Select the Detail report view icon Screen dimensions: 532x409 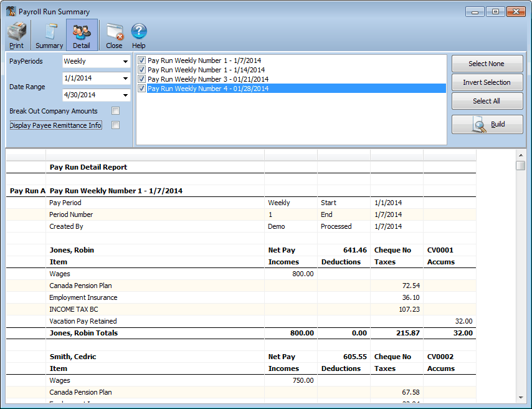click(82, 34)
